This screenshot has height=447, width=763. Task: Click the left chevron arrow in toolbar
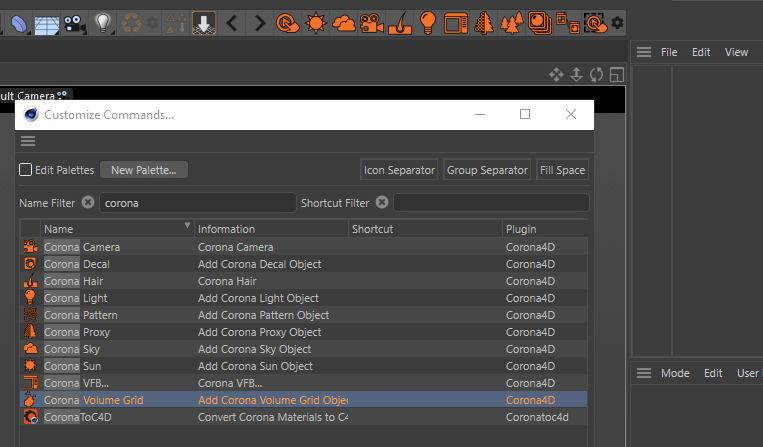point(232,23)
